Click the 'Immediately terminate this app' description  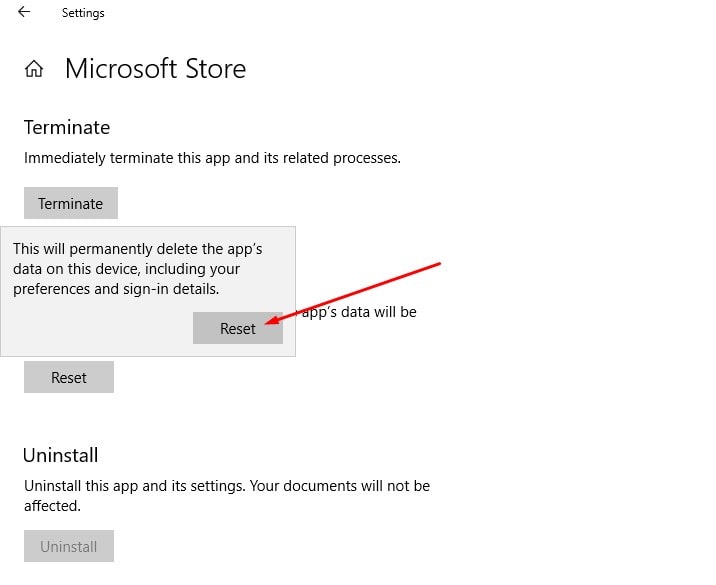tap(212, 158)
